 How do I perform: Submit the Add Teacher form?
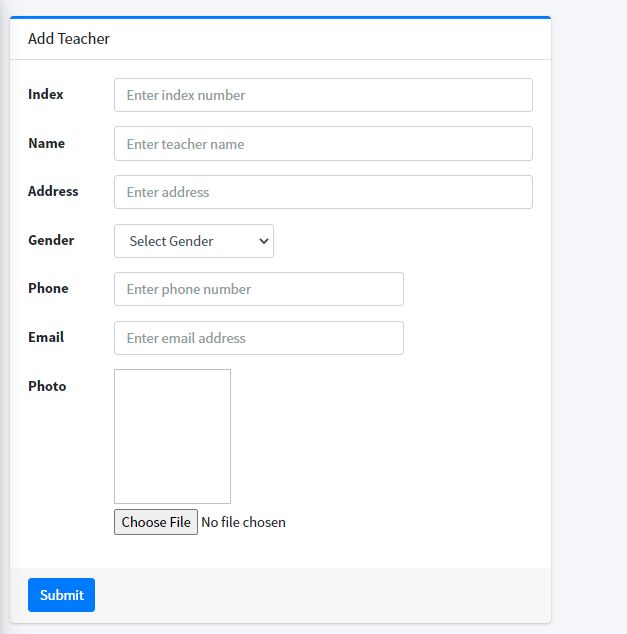(61, 595)
